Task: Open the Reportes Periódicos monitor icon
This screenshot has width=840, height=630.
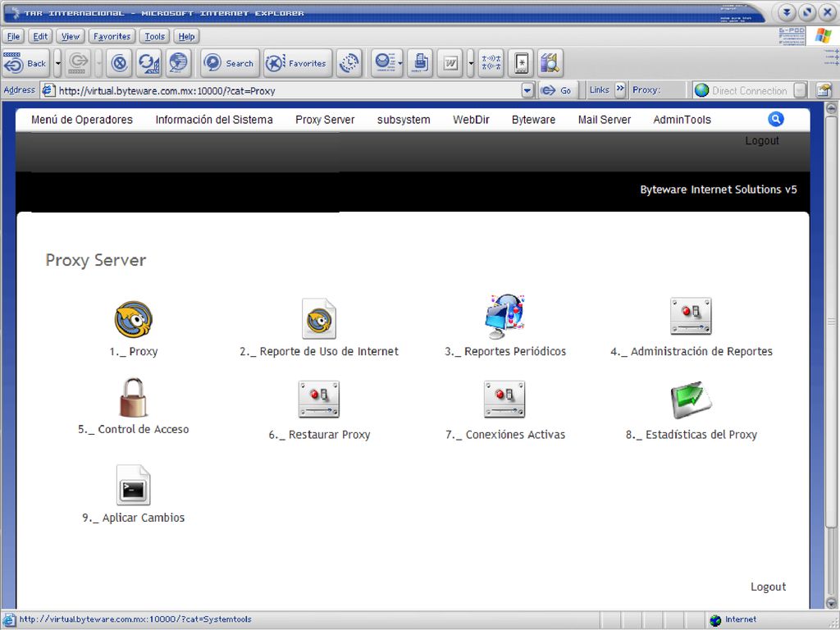Action: (504, 317)
